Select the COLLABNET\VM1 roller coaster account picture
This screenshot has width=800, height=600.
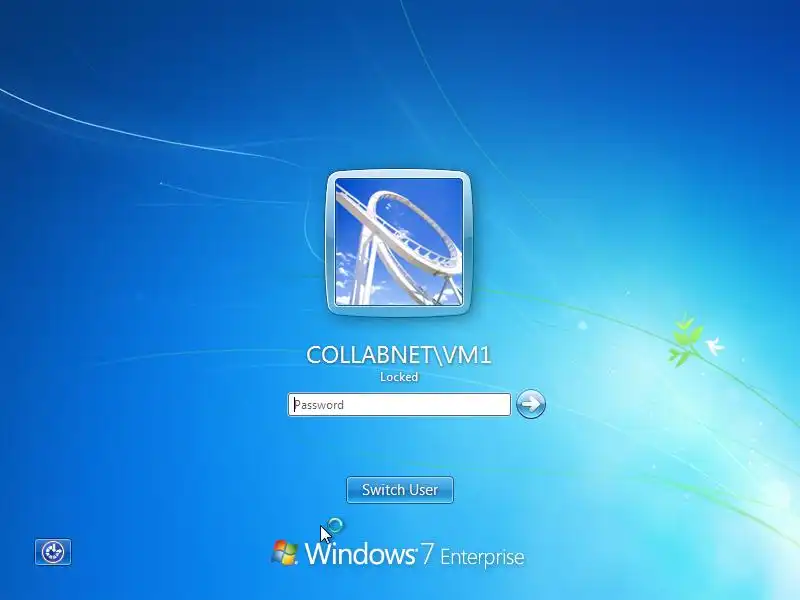point(399,242)
